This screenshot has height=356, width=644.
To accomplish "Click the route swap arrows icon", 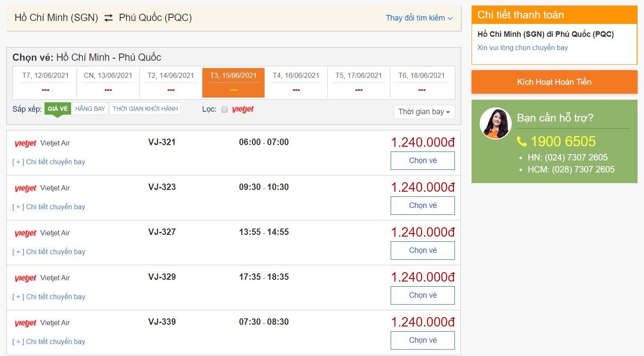I will pos(108,18).
